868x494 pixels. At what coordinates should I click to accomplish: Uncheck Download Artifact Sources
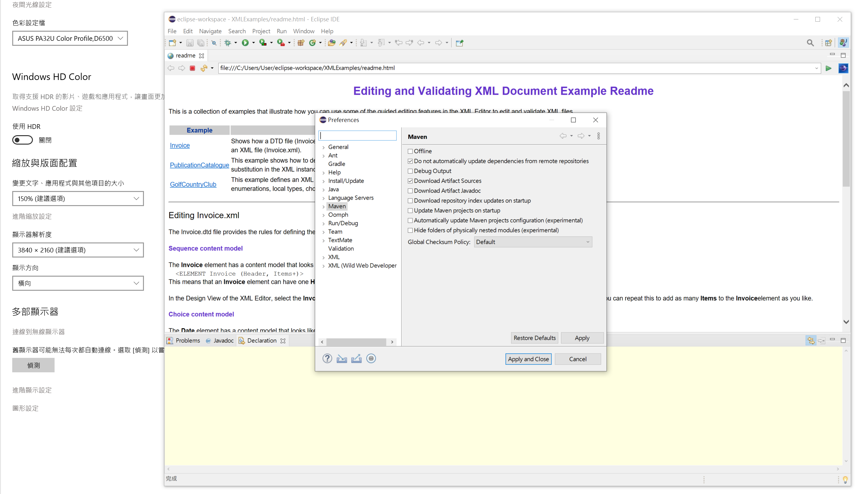pyautogui.click(x=410, y=181)
